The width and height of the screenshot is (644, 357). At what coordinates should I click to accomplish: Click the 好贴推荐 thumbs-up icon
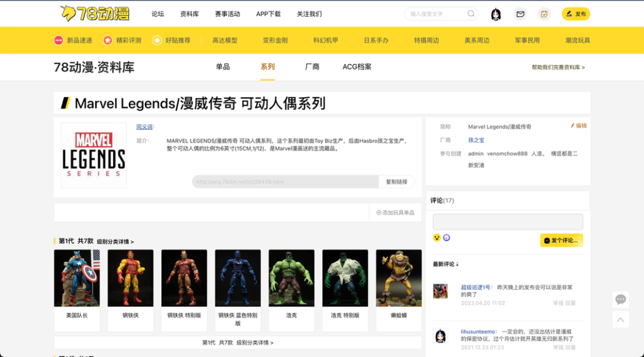point(157,41)
